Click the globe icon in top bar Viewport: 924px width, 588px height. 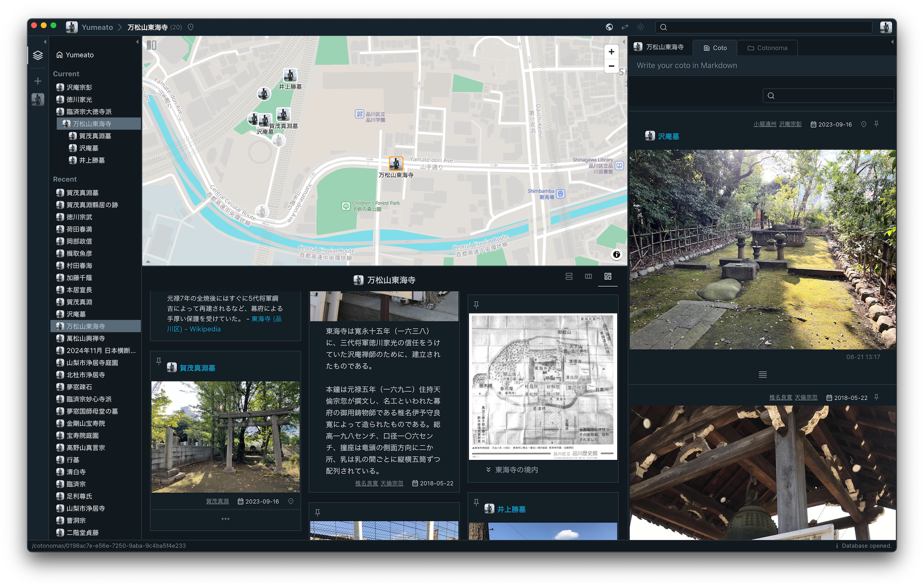coord(609,27)
